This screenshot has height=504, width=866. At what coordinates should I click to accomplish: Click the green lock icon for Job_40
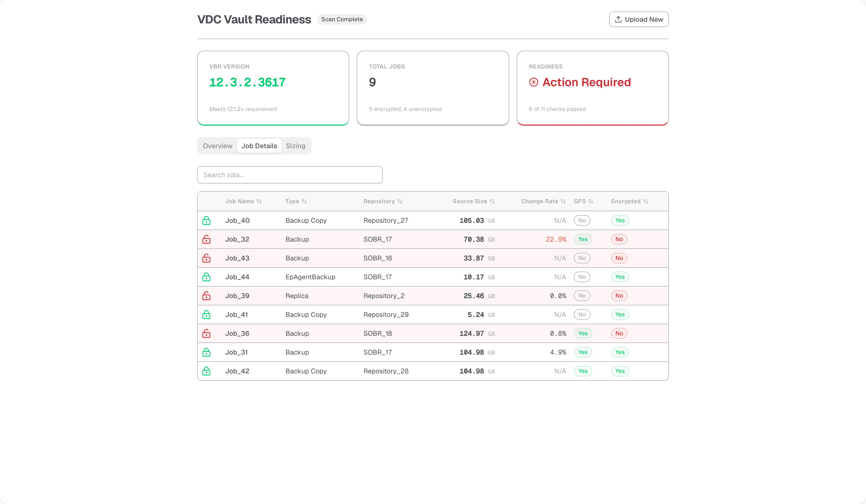point(206,220)
